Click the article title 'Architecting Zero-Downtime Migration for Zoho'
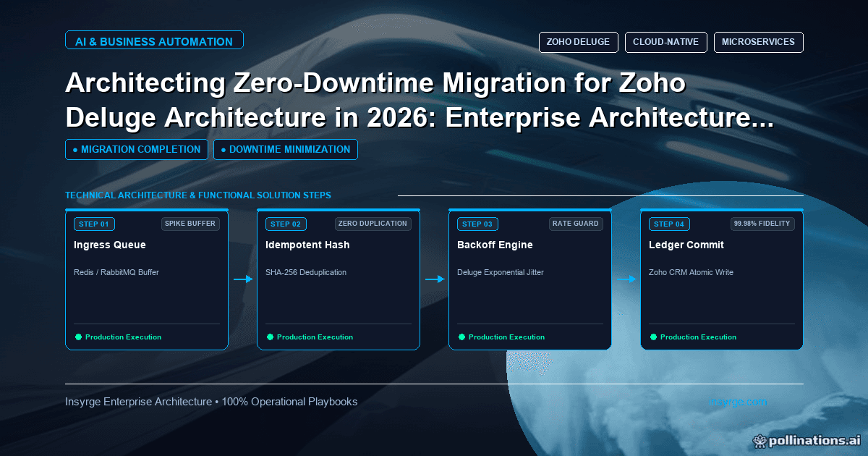Viewport: 868px width, 456px height. 375,84
